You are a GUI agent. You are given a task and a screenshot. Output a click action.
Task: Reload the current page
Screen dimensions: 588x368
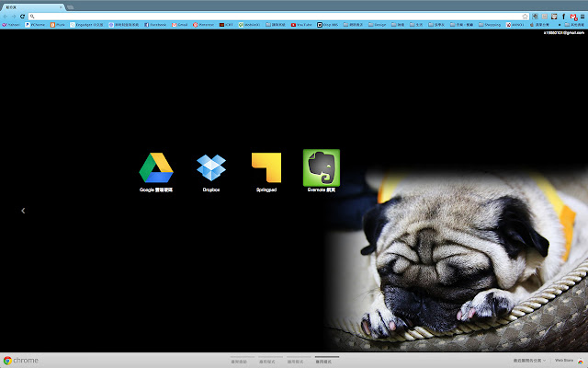(x=22, y=17)
